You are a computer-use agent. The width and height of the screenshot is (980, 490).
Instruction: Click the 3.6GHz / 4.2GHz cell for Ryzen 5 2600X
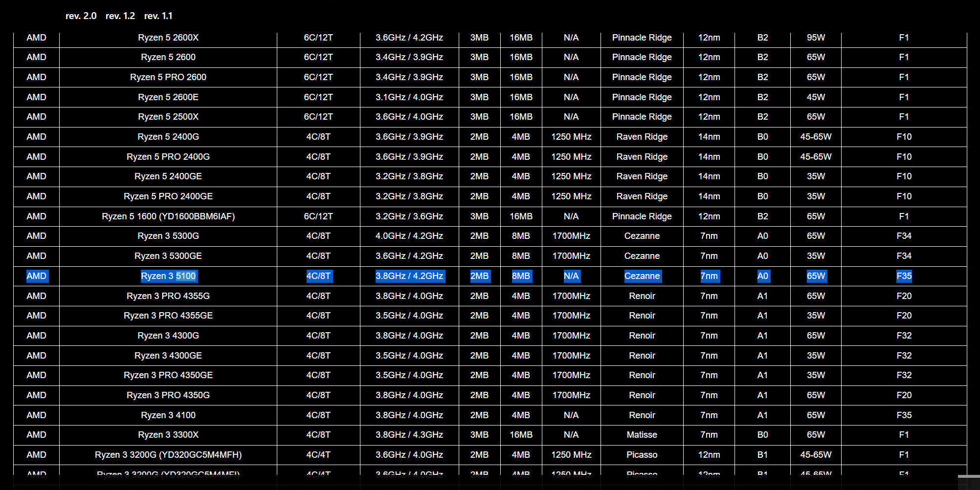click(x=409, y=38)
